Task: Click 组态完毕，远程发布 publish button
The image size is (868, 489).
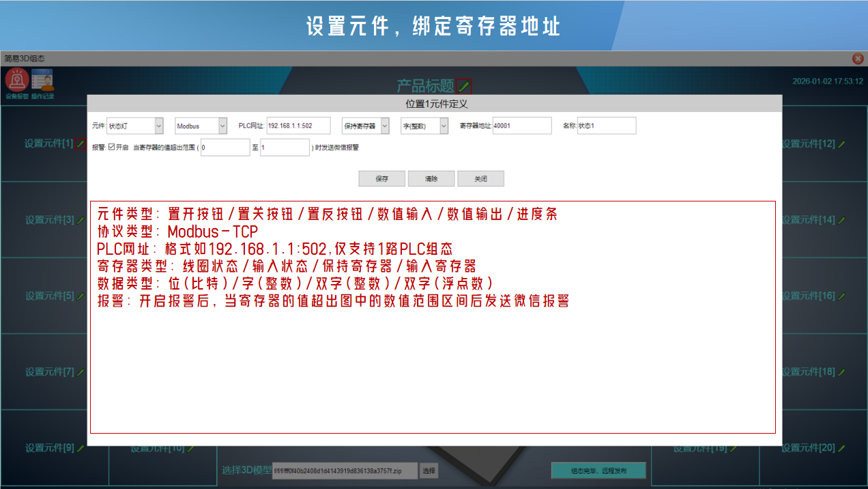Action: point(598,471)
